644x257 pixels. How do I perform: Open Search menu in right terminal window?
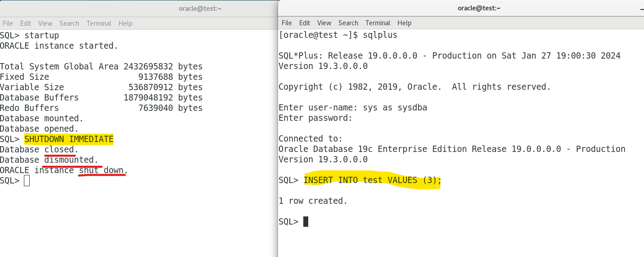coord(348,23)
